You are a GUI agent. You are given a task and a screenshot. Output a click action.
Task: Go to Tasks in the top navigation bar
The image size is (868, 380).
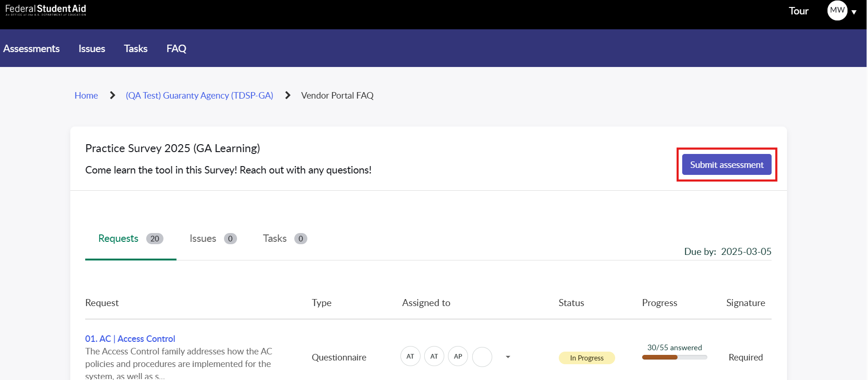136,48
